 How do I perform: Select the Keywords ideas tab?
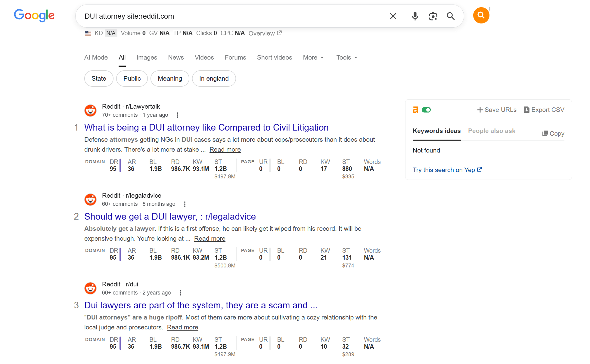pos(436,131)
